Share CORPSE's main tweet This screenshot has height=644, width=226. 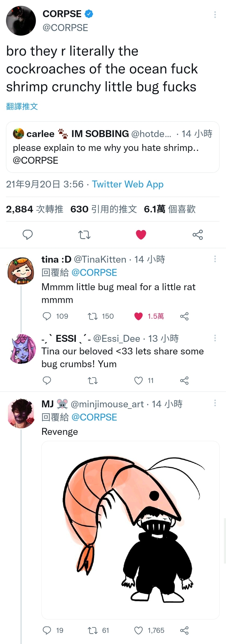198,234
